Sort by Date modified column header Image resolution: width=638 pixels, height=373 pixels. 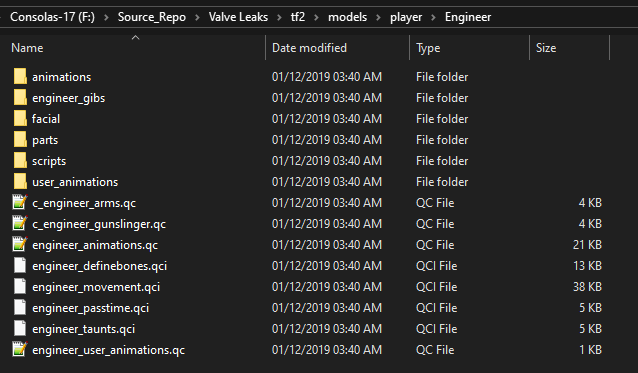click(309, 48)
